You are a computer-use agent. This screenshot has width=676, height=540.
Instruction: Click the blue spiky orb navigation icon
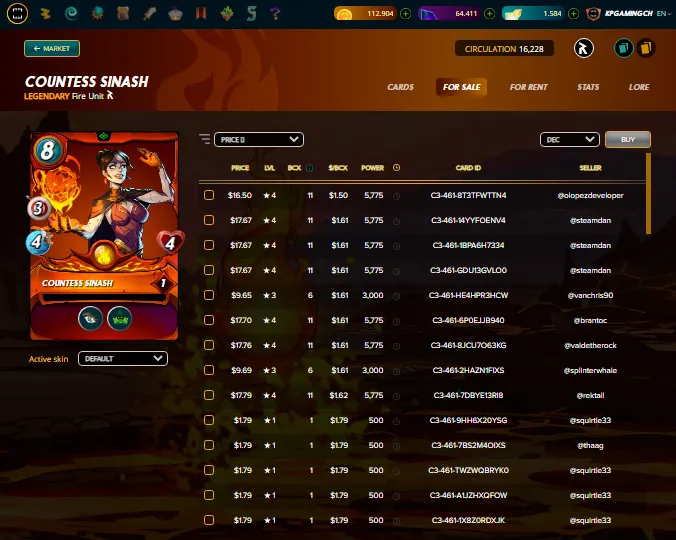97,13
